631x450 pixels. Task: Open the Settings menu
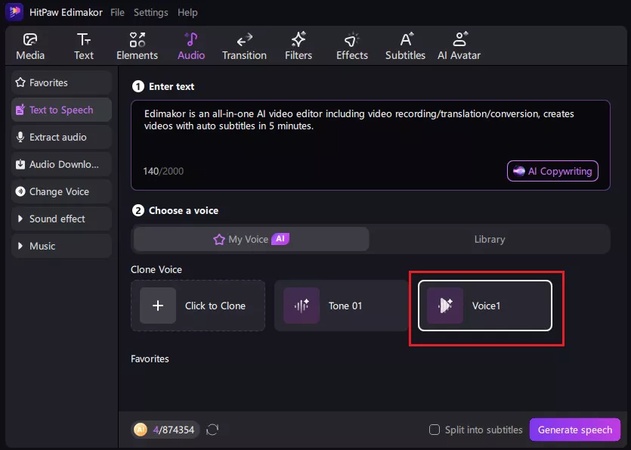[x=151, y=12]
